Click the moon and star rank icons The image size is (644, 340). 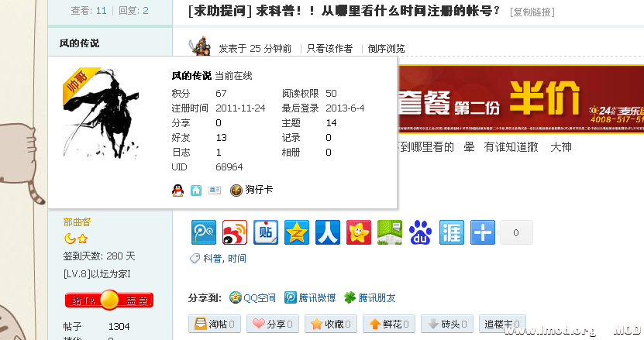click(76, 239)
